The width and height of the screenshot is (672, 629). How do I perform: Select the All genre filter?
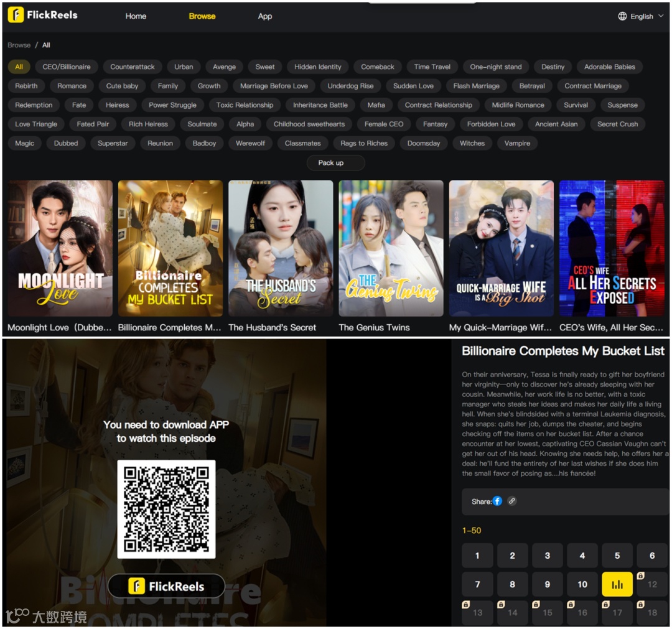19,67
